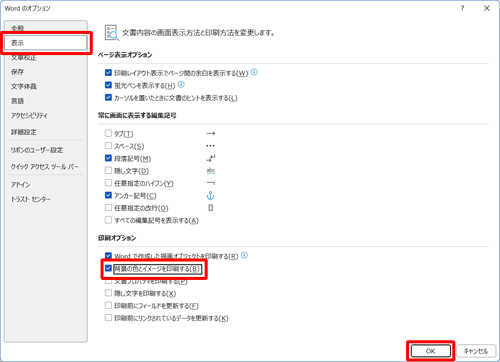
Task: Open the アクセシビリティ category
Action: pos(29,115)
